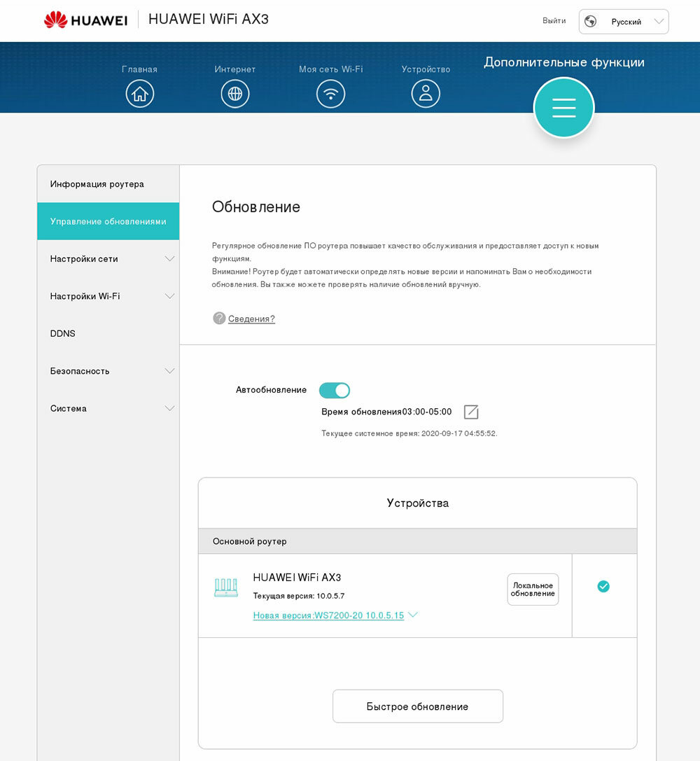Screen dimensions: 700x761
Task: Toggle the Автообновление switch
Action: pos(334,390)
